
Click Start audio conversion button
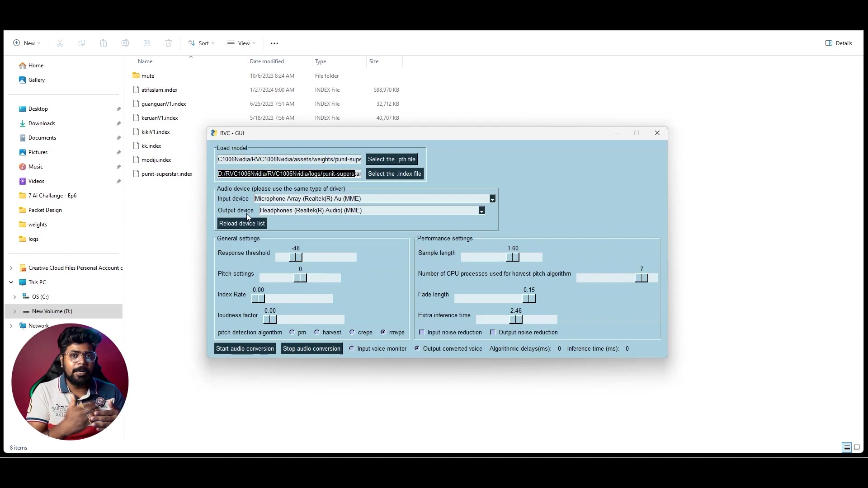pos(245,349)
